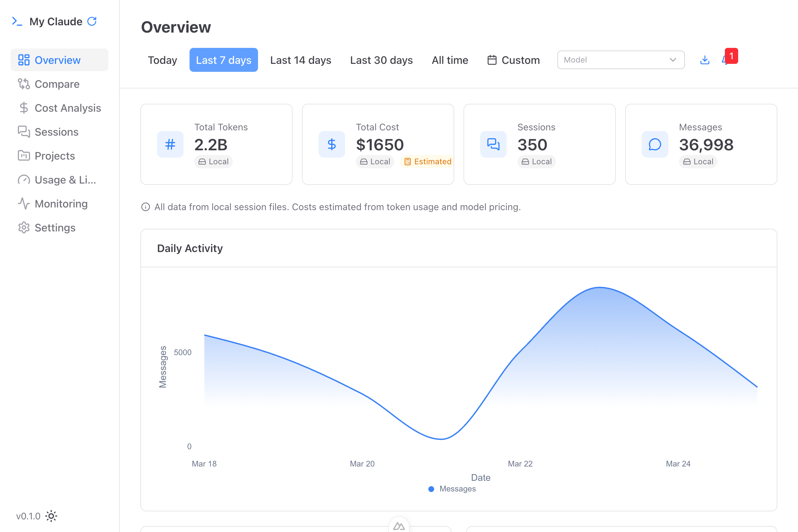798x532 pixels.
Task: Click Local badge under Total Tokens
Action: (x=213, y=162)
